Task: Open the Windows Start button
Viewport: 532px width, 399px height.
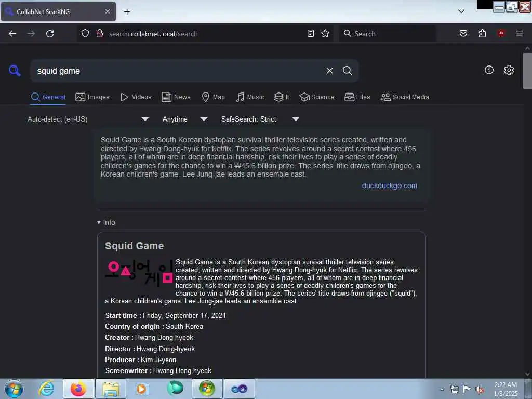Action: coord(14,389)
